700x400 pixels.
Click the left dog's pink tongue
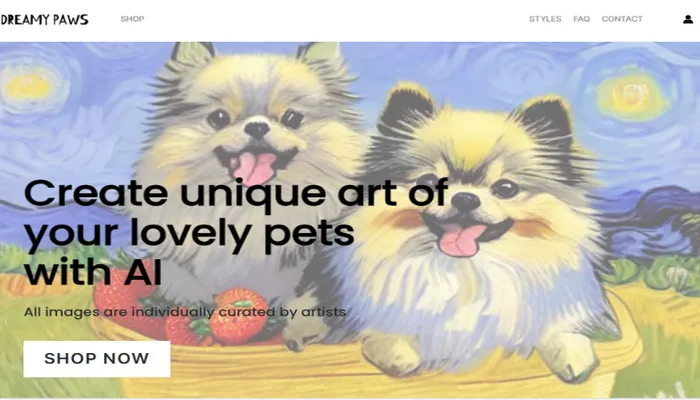(x=253, y=166)
